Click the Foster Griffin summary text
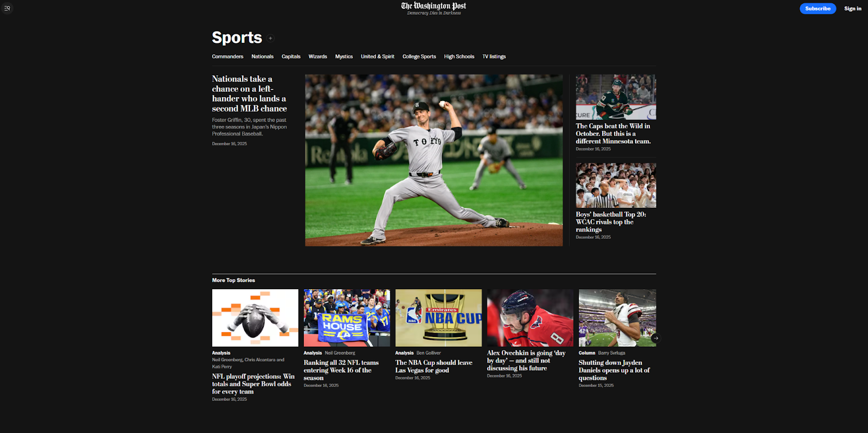 (250, 127)
